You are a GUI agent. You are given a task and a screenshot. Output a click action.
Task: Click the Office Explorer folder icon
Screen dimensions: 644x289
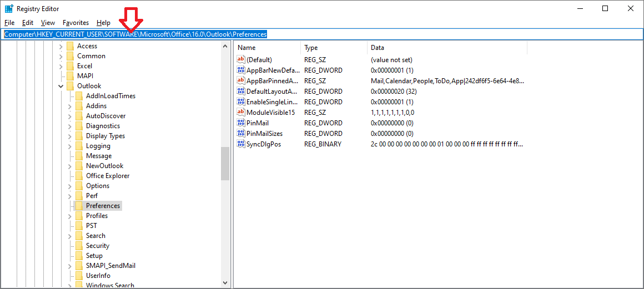(79, 176)
